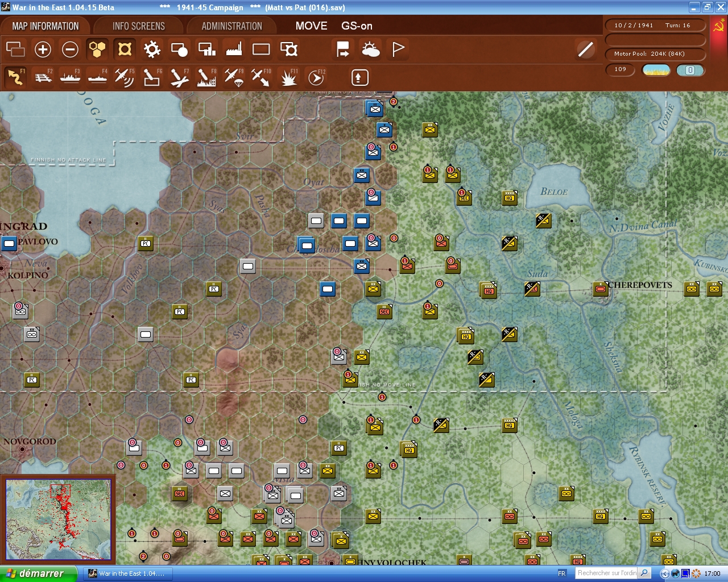Click the white pennant flag icon
The height and width of the screenshot is (582, 728).
[x=398, y=49]
